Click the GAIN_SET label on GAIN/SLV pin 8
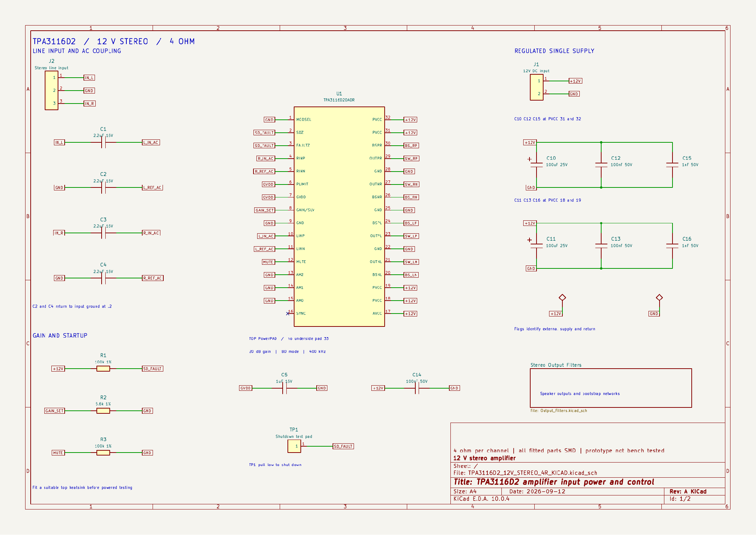Viewport: 756px width, 535px height. pyautogui.click(x=265, y=210)
